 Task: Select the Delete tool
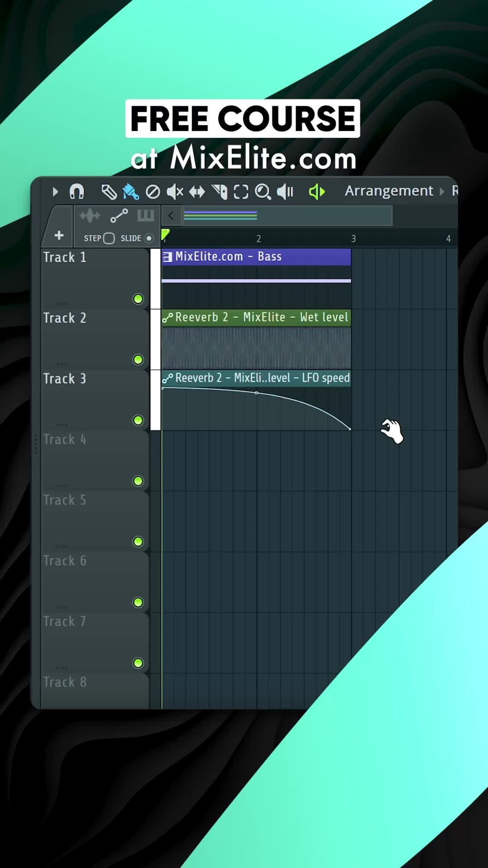pyautogui.click(x=153, y=192)
